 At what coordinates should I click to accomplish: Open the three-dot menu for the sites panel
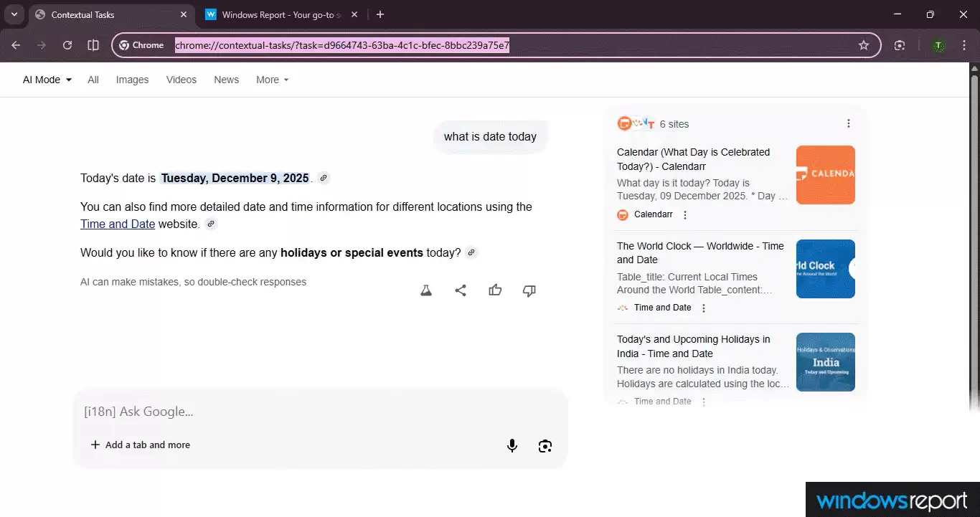[x=849, y=123]
